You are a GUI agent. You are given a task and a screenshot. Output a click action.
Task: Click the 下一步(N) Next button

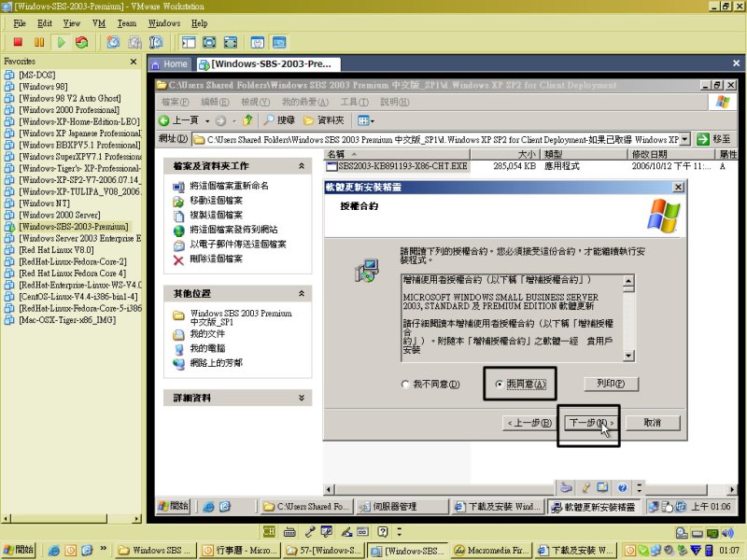591,423
